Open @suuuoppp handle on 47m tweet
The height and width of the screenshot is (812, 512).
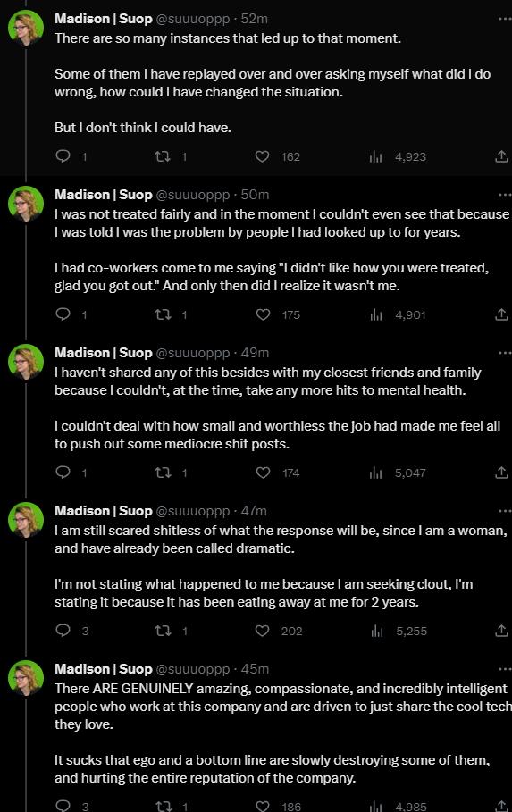point(192,511)
